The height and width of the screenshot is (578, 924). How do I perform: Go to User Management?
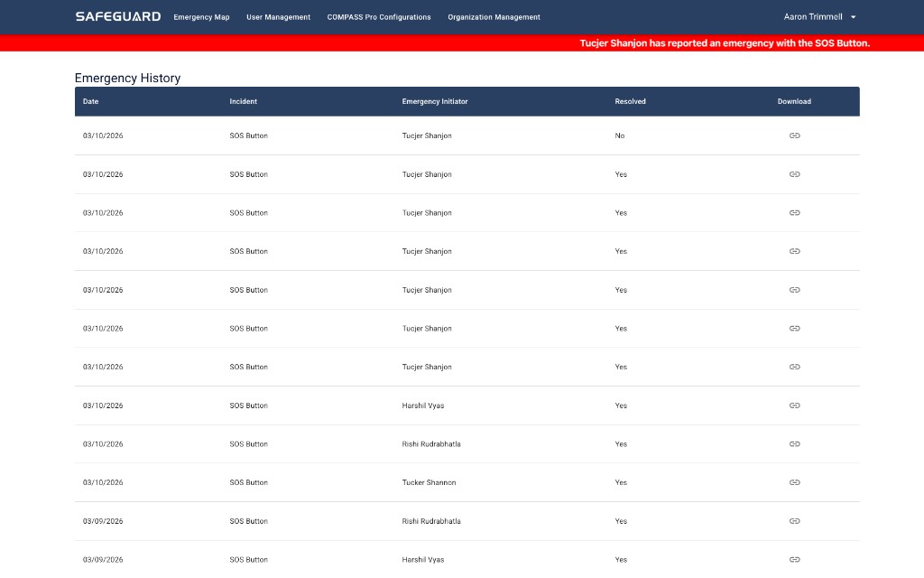coord(278,17)
